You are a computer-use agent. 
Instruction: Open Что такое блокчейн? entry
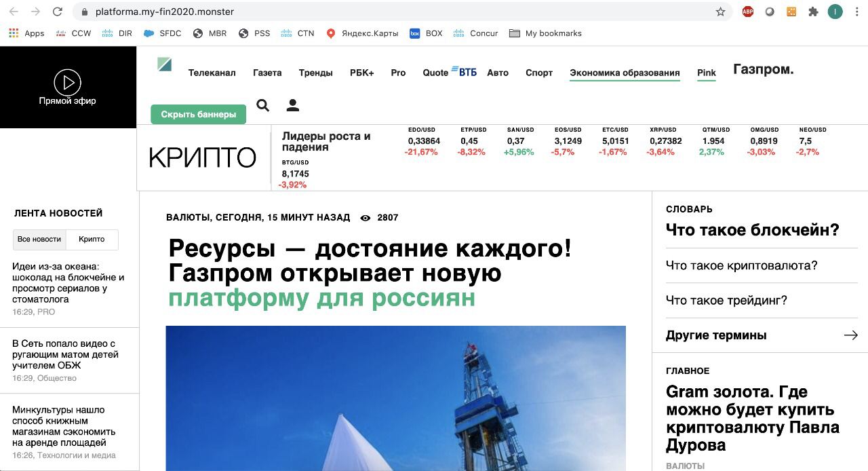click(x=753, y=230)
